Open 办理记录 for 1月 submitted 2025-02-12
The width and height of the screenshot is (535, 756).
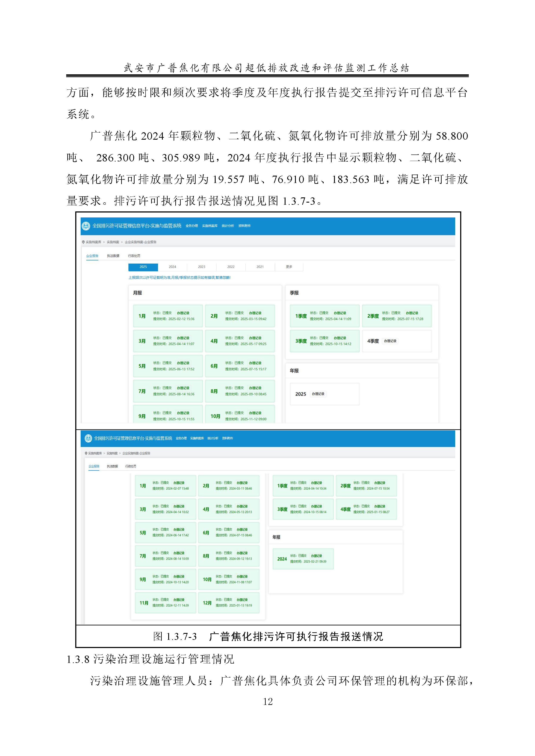pos(183,313)
